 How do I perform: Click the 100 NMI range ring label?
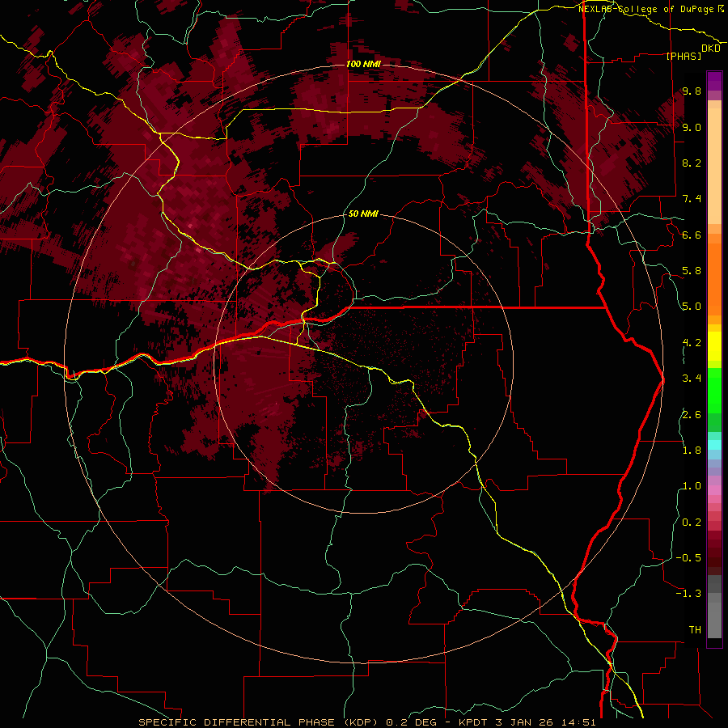[x=363, y=64]
